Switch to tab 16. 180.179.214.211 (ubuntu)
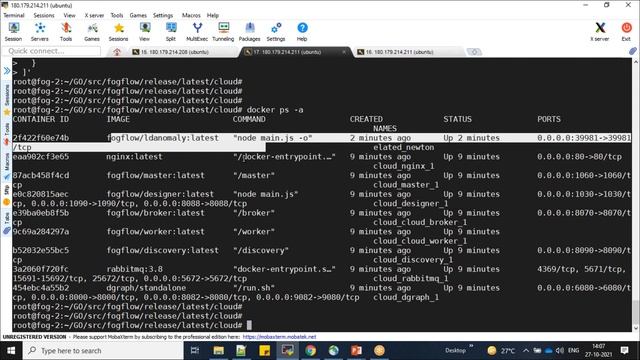The width and height of the screenshot is (640, 360). tap(395, 52)
